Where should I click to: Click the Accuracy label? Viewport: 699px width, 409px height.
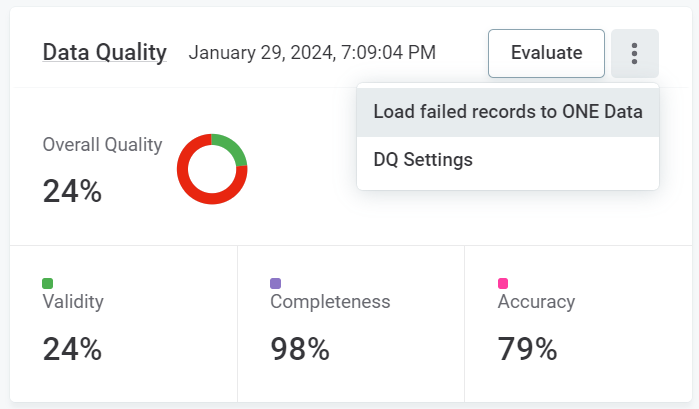[x=536, y=301]
